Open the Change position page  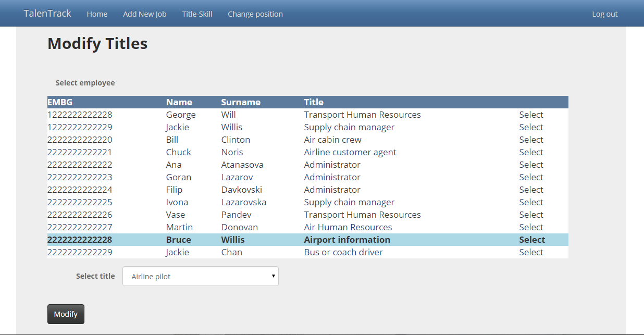point(255,14)
